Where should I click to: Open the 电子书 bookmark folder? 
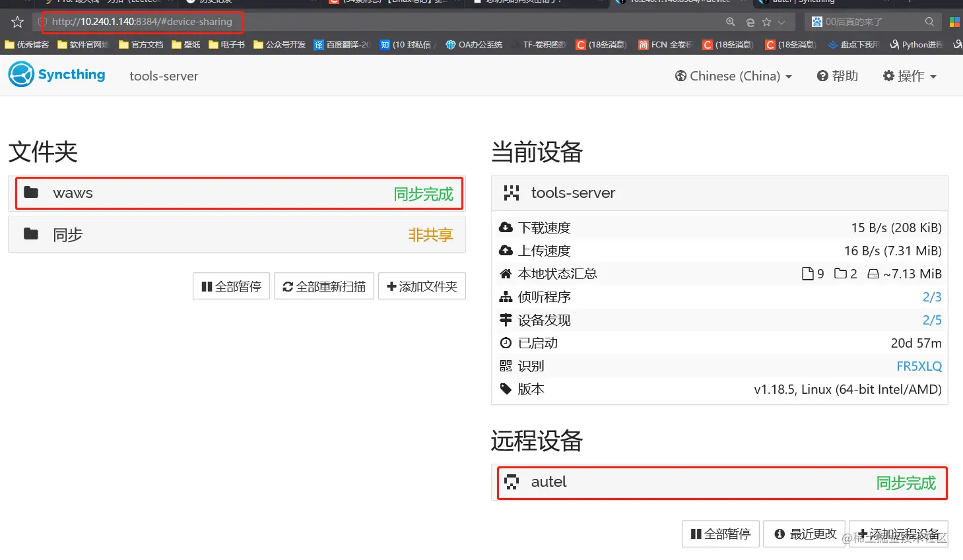pos(226,45)
